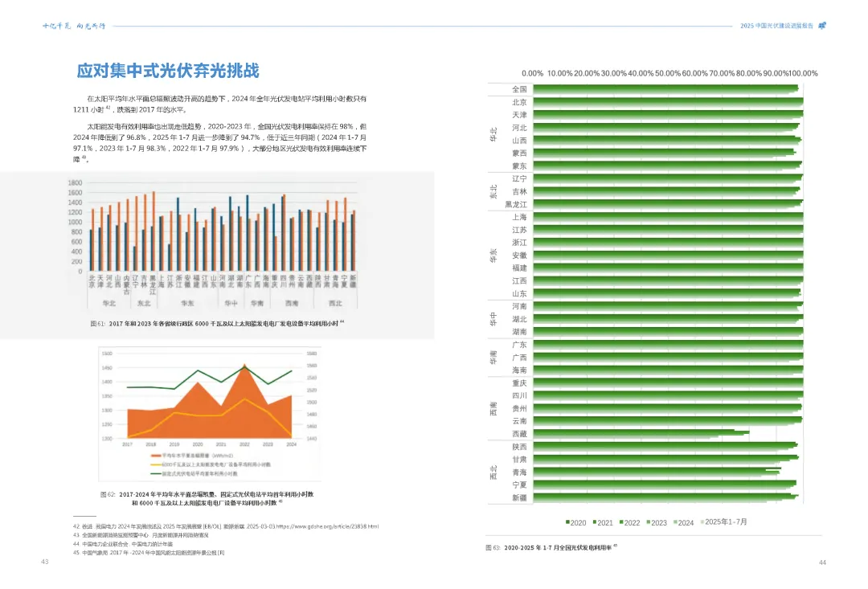The width and height of the screenshot is (868, 589).
Task: Click the Figure 62 area and line chart
Action: tap(209, 414)
